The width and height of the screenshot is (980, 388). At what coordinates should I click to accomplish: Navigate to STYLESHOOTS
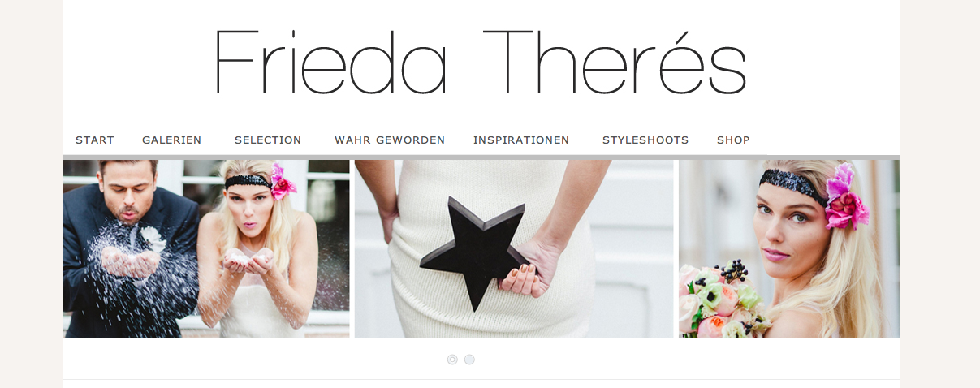coord(645,140)
